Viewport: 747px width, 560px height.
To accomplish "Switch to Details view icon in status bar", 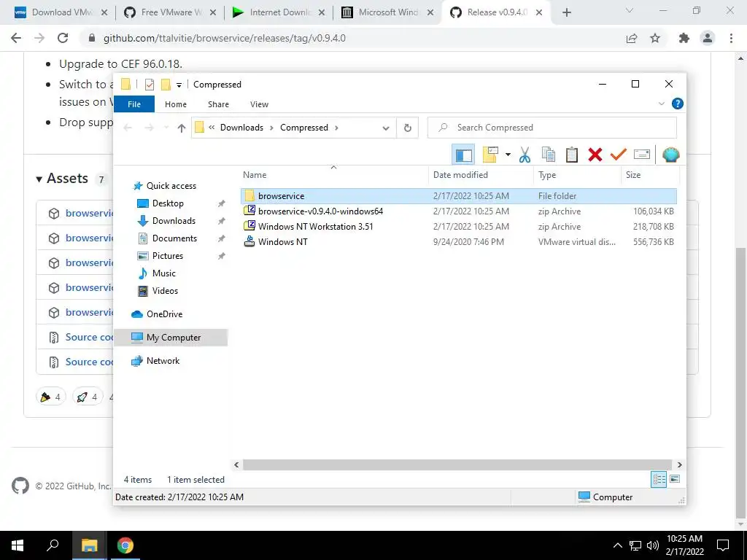I will tap(659, 480).
